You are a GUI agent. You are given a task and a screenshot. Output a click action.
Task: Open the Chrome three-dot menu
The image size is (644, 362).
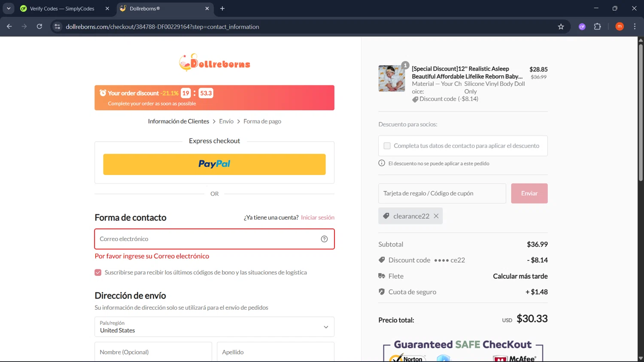pyautogui.click(x=635, y=27)
